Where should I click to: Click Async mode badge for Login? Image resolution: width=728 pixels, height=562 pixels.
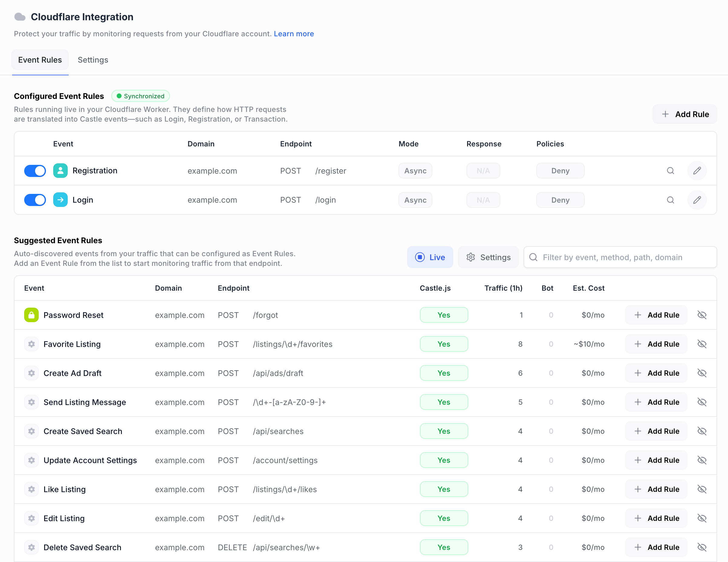click(415, 200)
